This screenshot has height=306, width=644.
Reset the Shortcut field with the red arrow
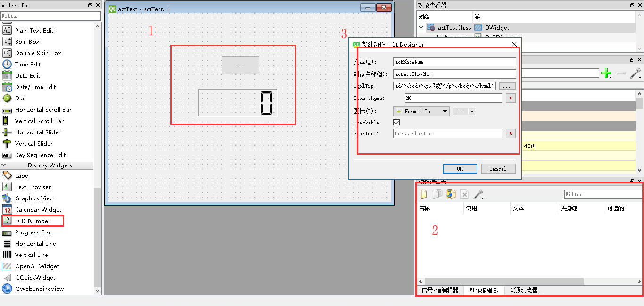[x=510, y=133]
